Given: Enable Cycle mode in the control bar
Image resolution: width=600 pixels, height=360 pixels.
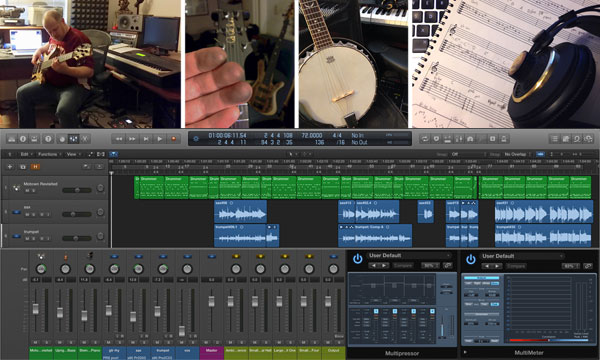Looking at the screenshot, I should click(x=424, y=139).
